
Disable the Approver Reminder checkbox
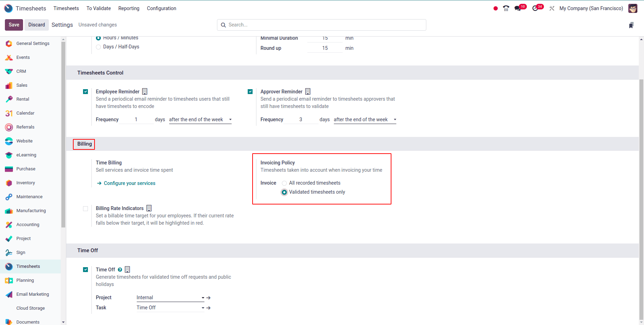[x=250, y=91]
